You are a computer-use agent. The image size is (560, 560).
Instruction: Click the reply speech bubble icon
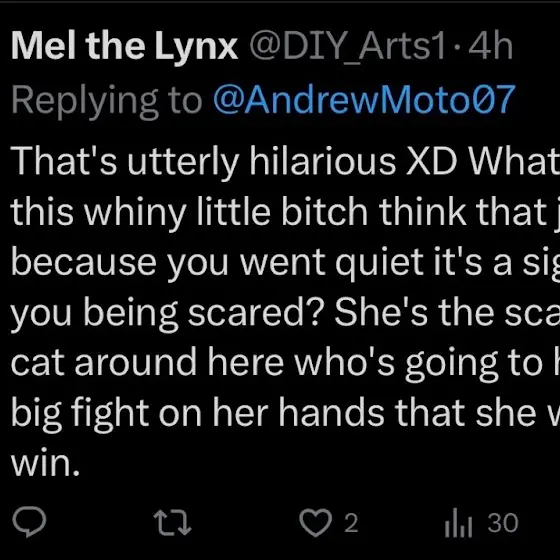coord(29,522)
